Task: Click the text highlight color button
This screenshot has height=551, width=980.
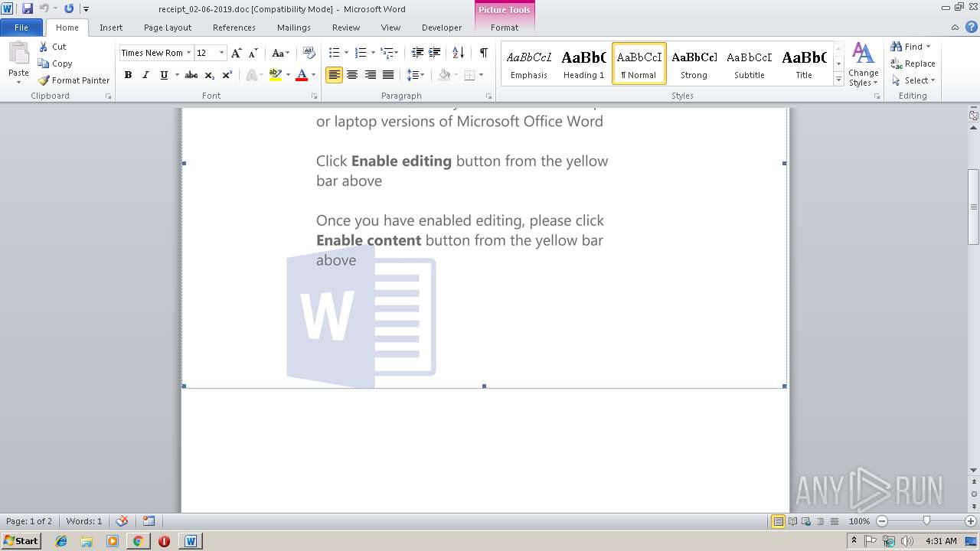Action: (x=276, y=75)
